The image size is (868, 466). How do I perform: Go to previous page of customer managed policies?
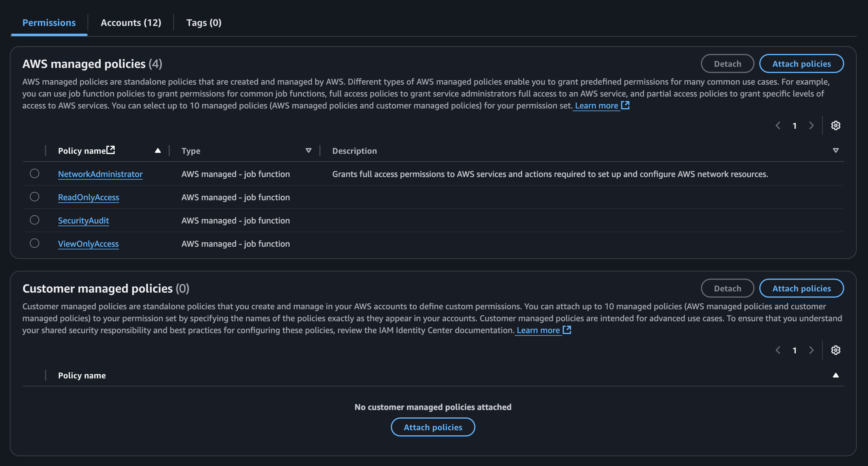point(778,350)
